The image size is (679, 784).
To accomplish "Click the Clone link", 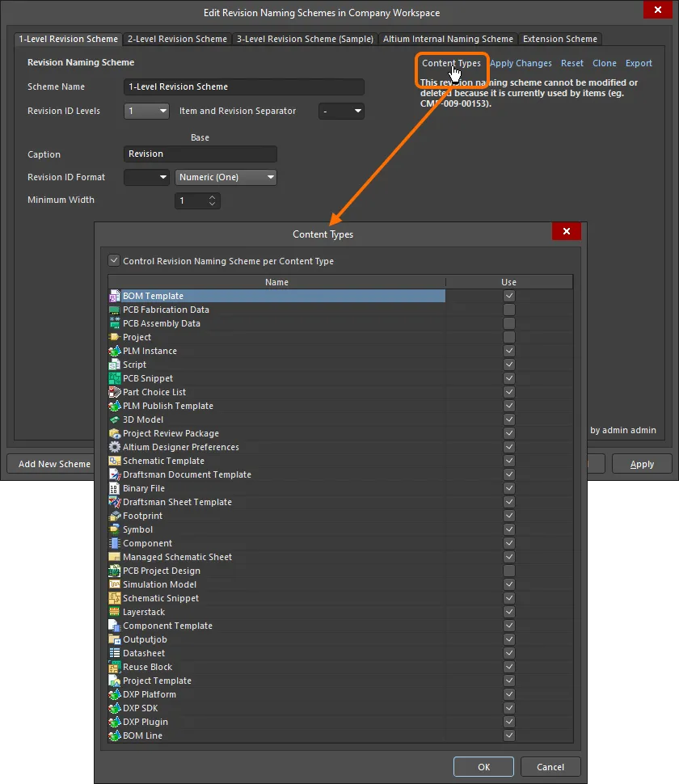I will point(605,64).
